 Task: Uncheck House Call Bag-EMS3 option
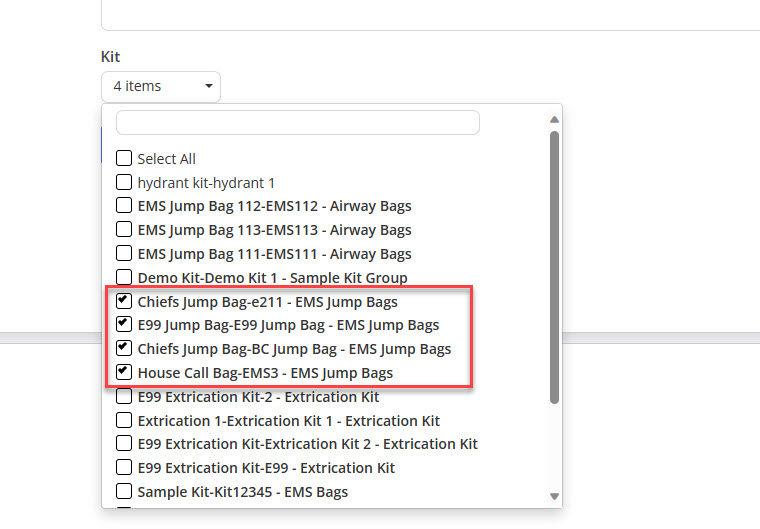click(x=124, y=372)
